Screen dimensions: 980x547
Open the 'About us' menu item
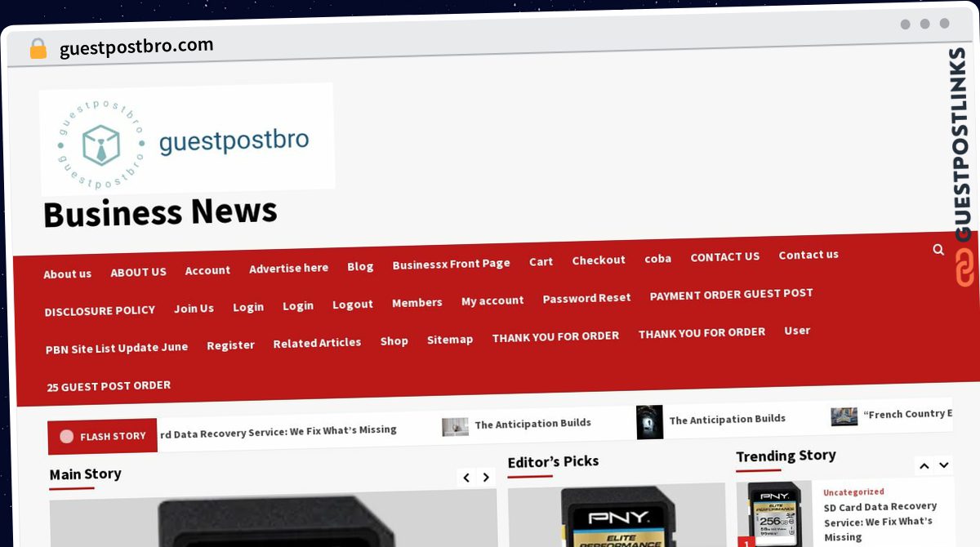pos(68,274)
